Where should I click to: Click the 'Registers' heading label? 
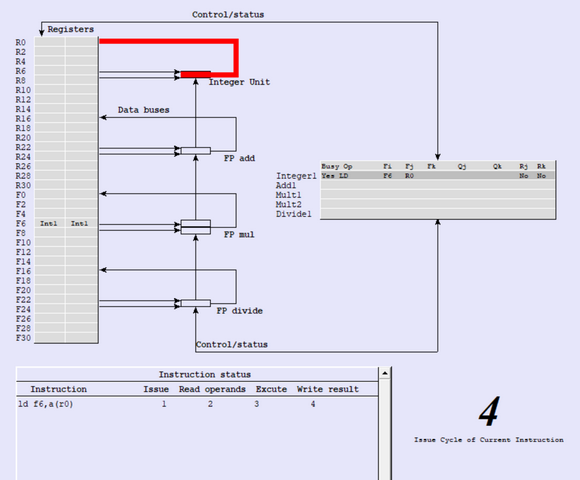71,29
